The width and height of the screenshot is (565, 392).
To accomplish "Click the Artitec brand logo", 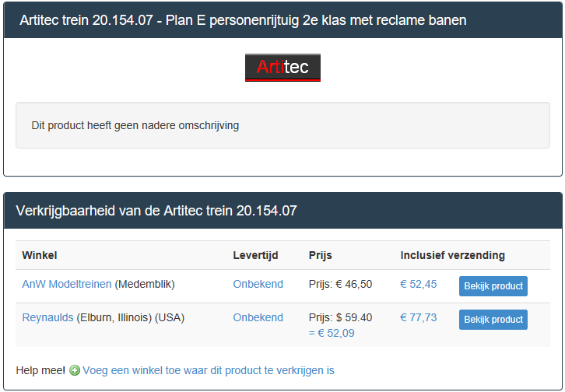I will click(x=282, y=68).
